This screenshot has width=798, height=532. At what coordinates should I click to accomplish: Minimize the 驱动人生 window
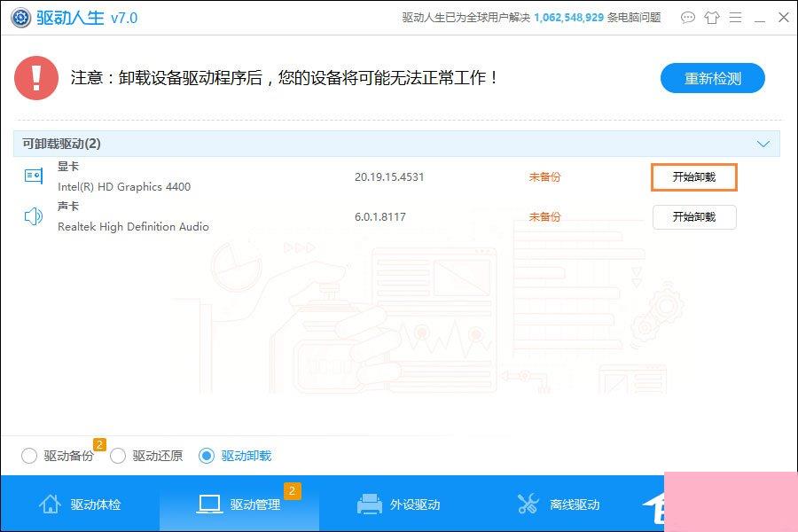(x=759, y=21)
